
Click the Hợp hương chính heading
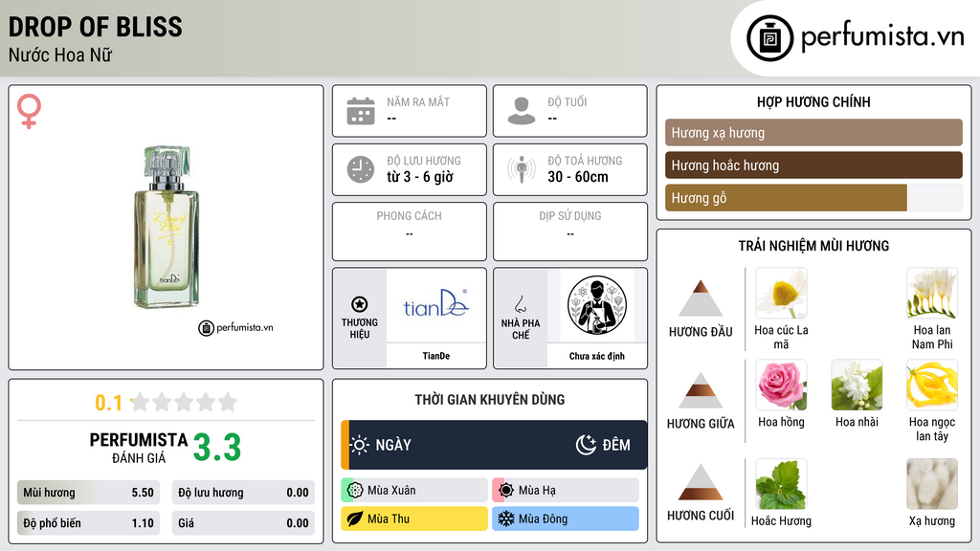813,101
